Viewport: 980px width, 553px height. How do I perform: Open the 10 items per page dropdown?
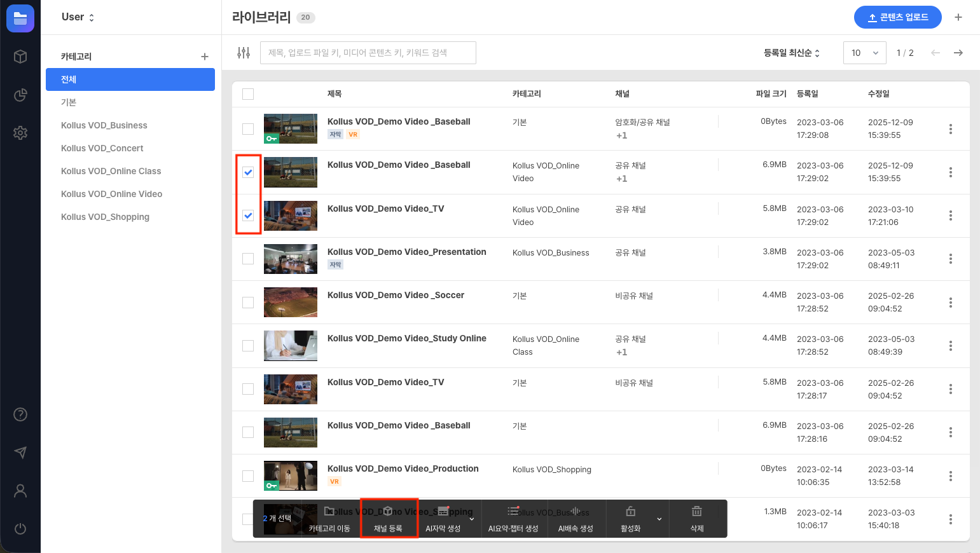pyautogui.click(x=864, y=53)
